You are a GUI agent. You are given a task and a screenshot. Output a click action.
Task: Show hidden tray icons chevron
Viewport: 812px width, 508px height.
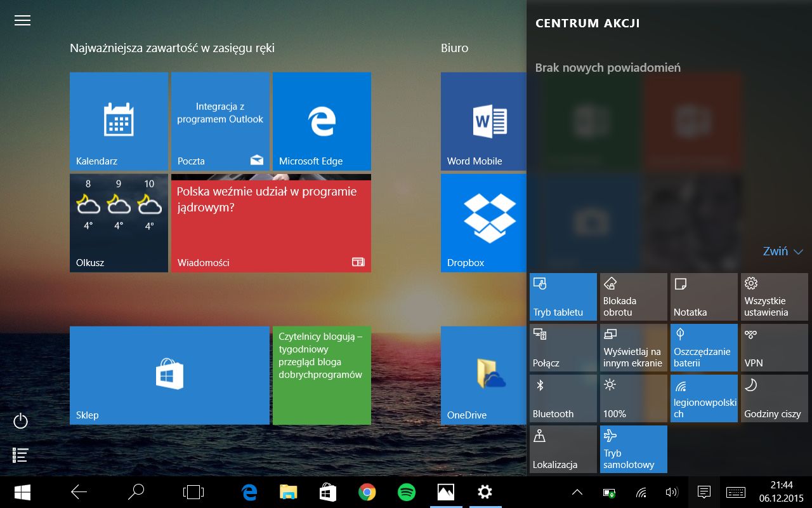pos(577,492)
